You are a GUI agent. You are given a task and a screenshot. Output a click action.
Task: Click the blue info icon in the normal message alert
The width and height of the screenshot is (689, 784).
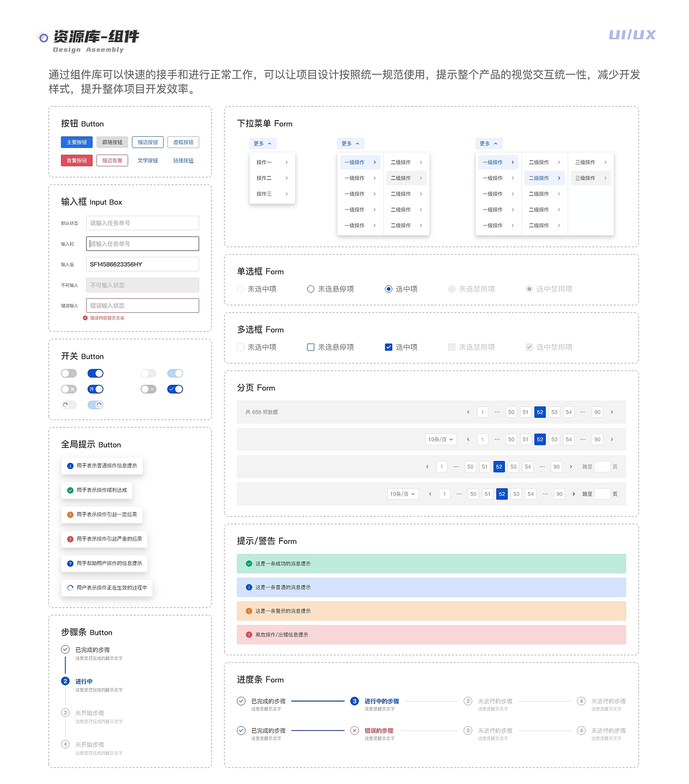[x=248, y=587]
